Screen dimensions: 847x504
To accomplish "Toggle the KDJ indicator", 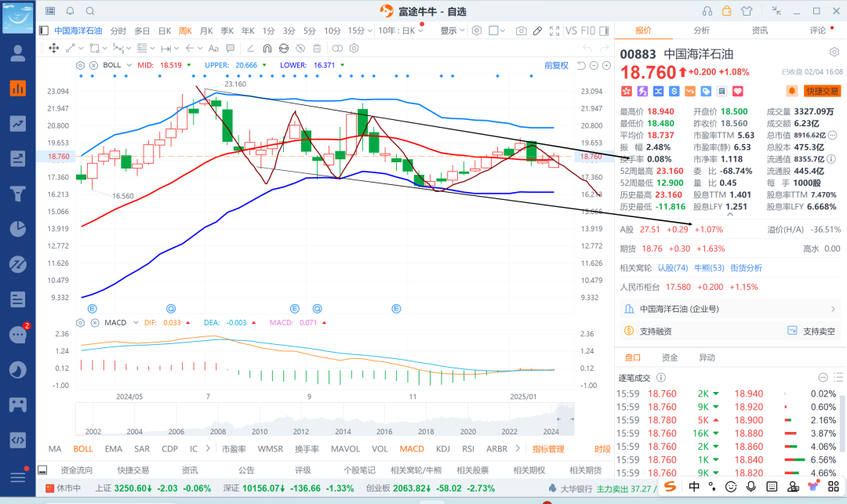I will 442,449.
